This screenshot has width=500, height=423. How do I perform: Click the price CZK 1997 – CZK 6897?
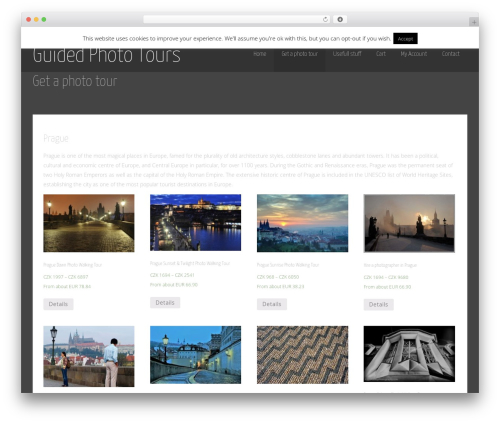pyautogui.click(x=66, y=277)
